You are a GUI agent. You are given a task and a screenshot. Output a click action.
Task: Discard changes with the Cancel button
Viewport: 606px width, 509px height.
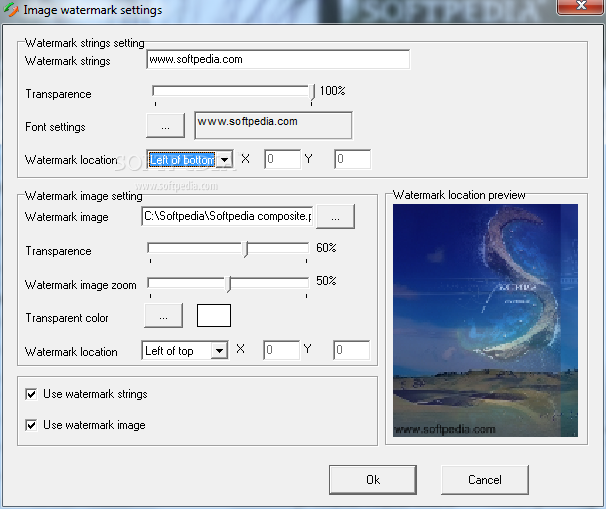coord(485,480)
